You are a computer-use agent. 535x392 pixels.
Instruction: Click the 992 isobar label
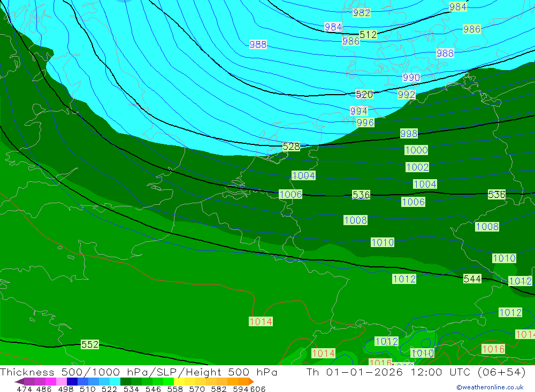[407, 95]
